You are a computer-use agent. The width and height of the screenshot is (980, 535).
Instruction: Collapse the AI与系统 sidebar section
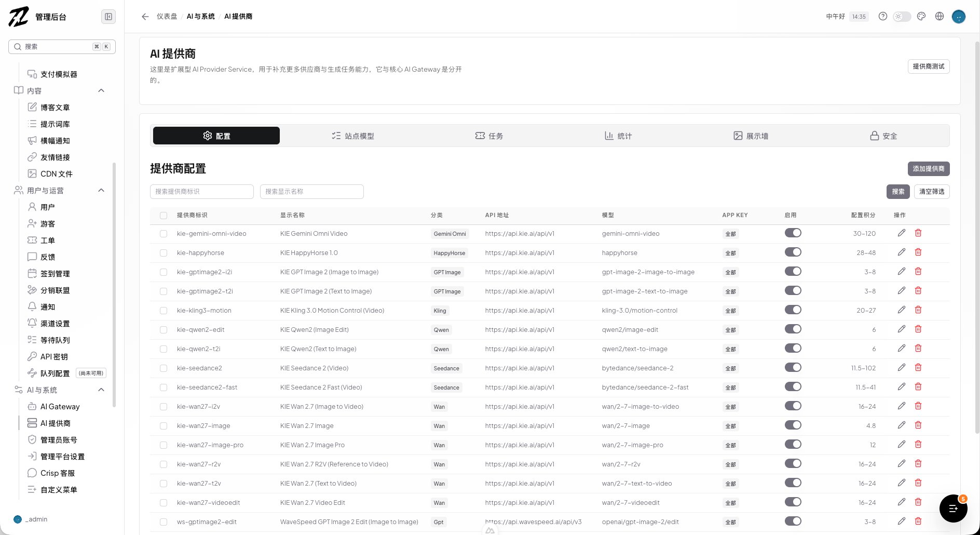(101, 390)
